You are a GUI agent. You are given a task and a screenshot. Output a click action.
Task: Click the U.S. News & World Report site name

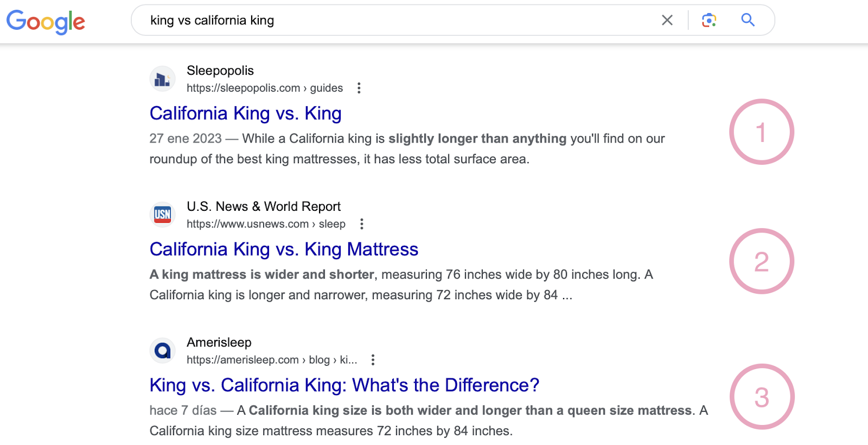[263, 207]
